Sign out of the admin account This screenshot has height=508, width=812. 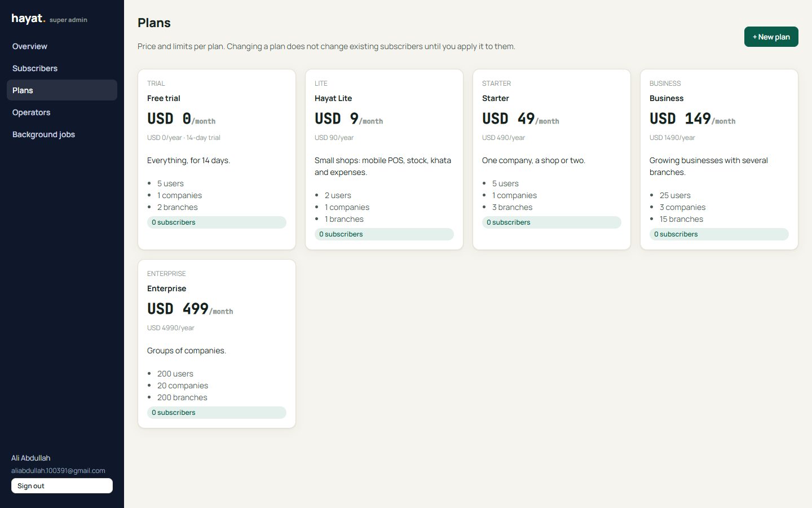pos(62,486)
